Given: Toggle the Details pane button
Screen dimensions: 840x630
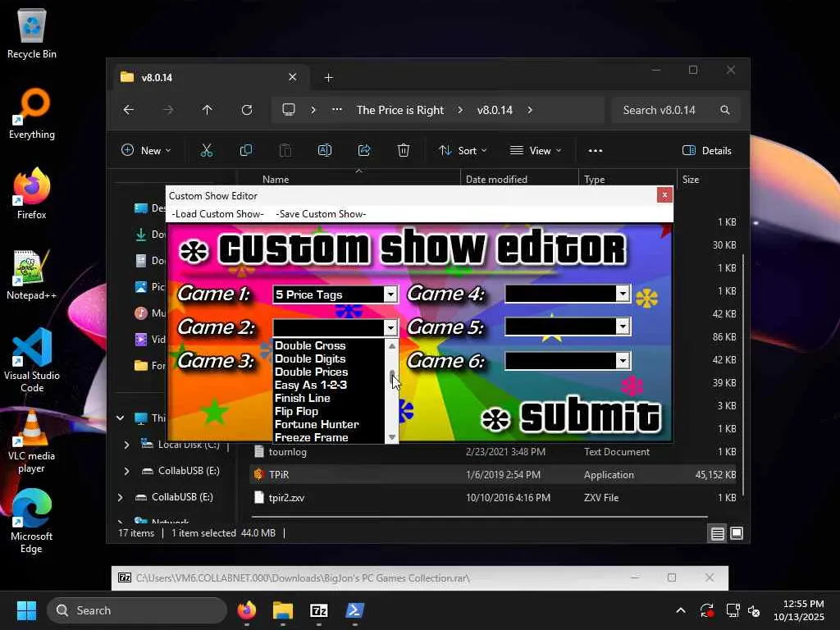Looking at the screenshot, I should (x=707, y=151).
